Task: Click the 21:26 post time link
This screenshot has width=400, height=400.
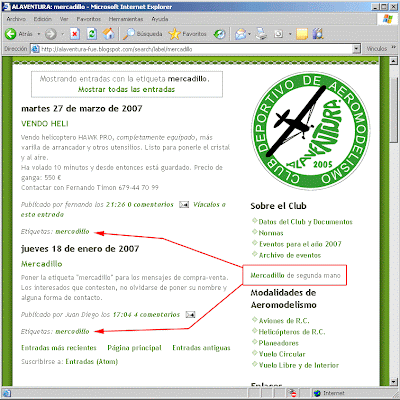Action: coord(116,204)
